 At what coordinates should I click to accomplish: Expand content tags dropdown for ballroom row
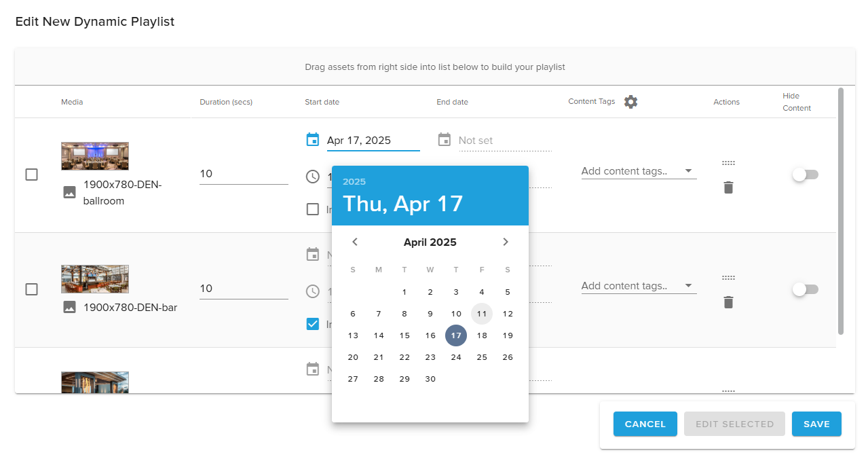(688, 171)
